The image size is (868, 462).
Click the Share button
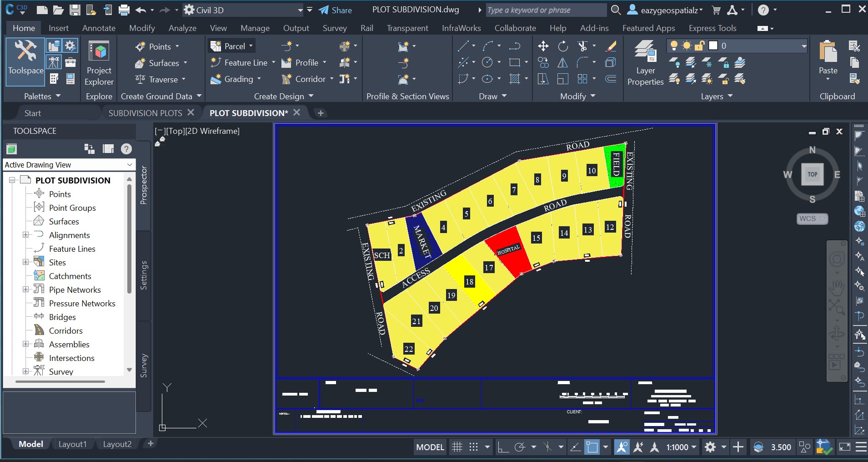click(x=335, y=10)
